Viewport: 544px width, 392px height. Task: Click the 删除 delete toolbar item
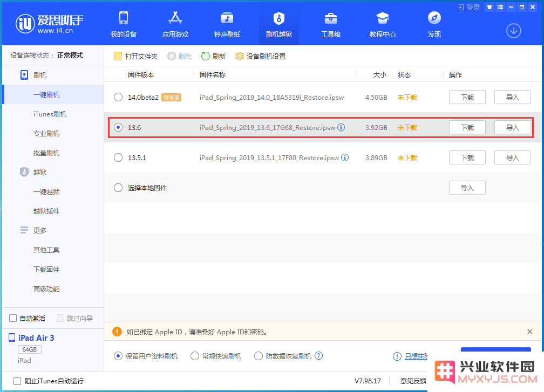click(179, 56)
